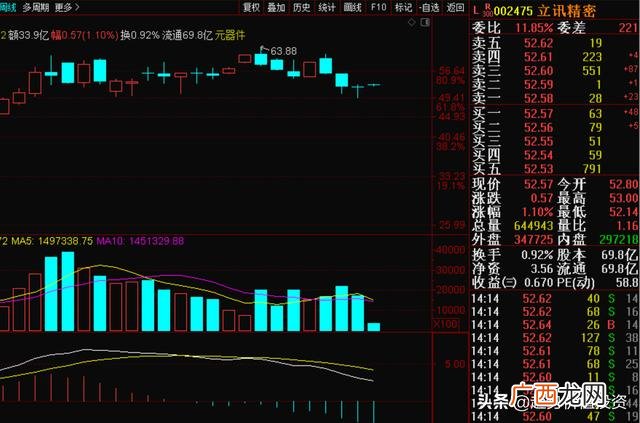Click the 最低 value 52.14
This screenshot has width=640, height=423.
pos(624,212)
